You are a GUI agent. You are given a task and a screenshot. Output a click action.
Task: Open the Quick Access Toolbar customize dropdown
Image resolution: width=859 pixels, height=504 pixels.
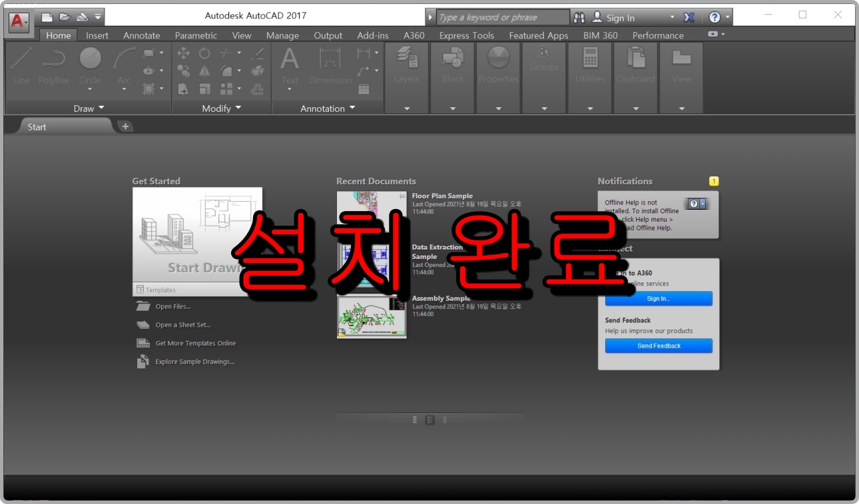(98, 17)
